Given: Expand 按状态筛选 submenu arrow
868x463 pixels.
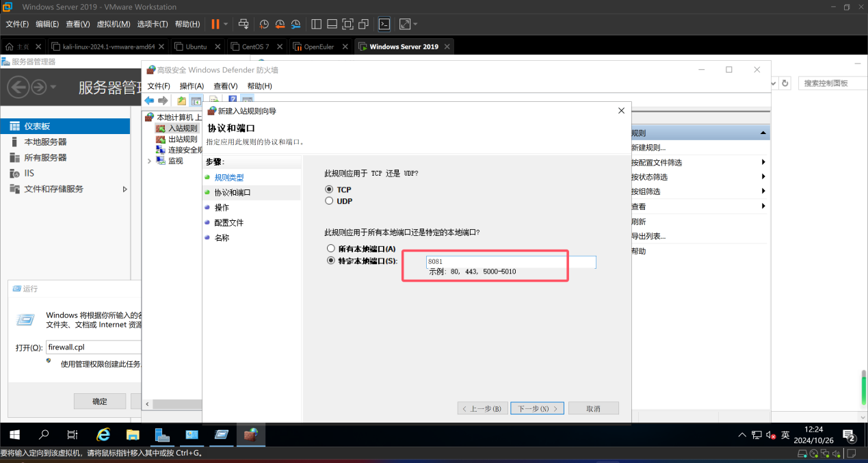Looking at the screenshot, I should 763,177.
